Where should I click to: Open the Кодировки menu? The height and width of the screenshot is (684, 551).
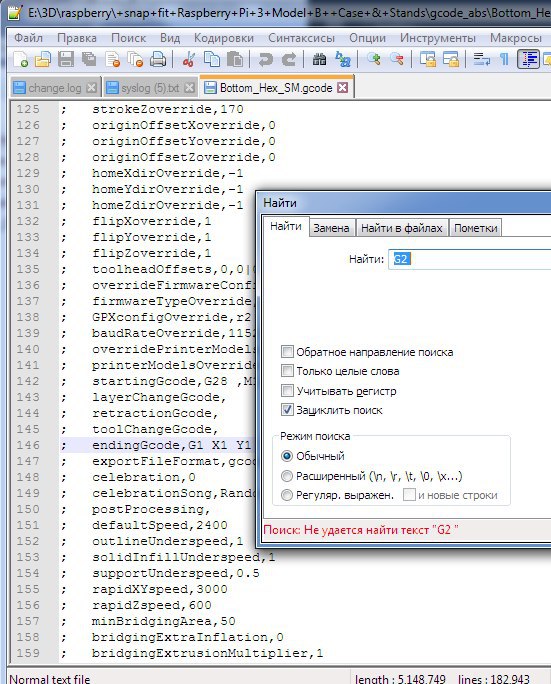pyautogui.click(x=224, y=38)
